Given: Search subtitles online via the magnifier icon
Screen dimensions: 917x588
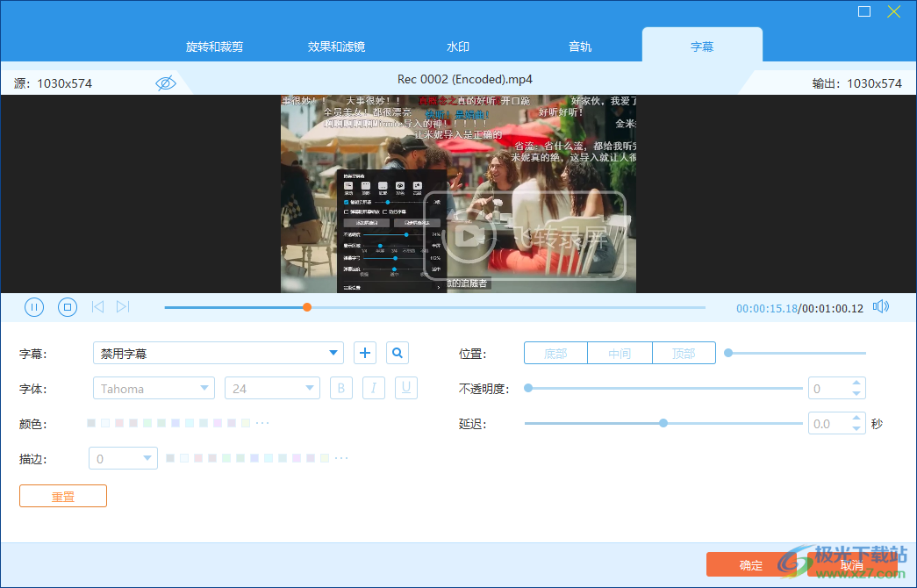Looking at the screenshot, I should click(x=397, y=352).
